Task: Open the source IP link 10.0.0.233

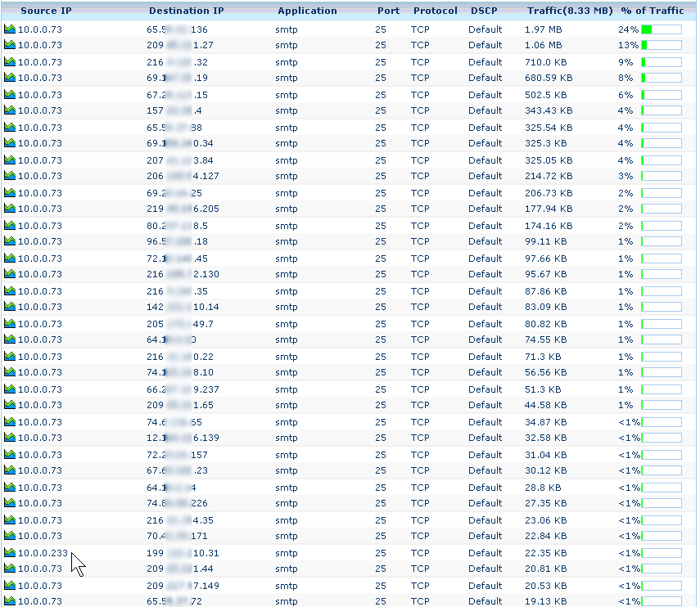Action: coord(43,552)
